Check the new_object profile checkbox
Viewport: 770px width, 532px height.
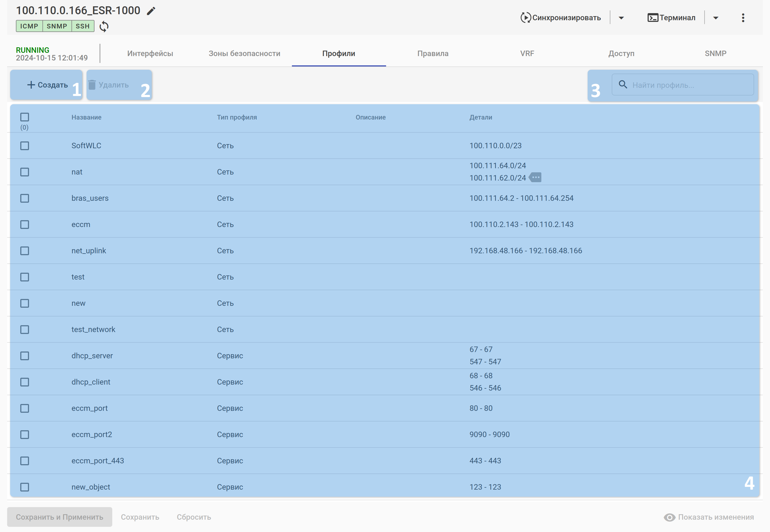pos(25,487)
